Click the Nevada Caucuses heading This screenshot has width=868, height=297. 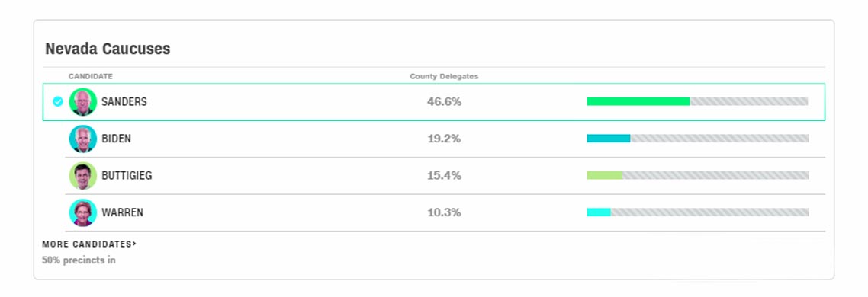[x=108, y=49]
